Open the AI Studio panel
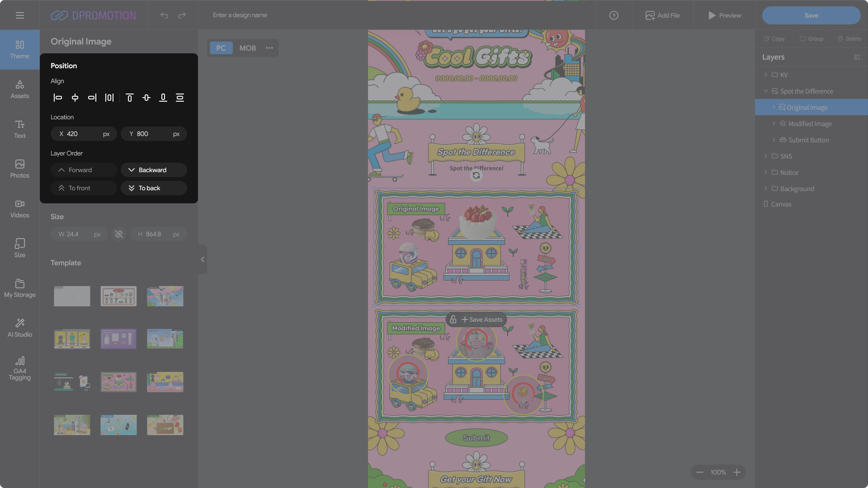The width and height of the screenshot is (868, 488). click(x=20, y=328)
